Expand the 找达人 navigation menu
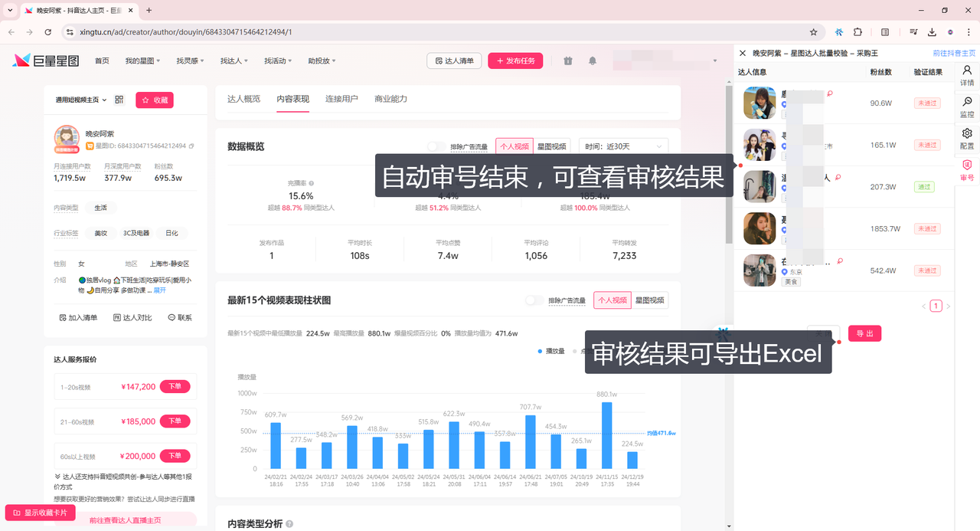This screenshot has height=531, width=980. click(234, 61)
